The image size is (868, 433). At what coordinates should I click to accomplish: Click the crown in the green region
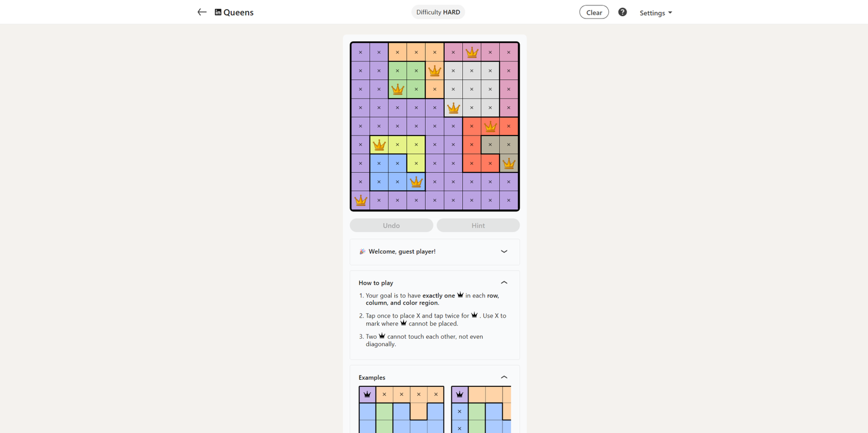point(398,89)
